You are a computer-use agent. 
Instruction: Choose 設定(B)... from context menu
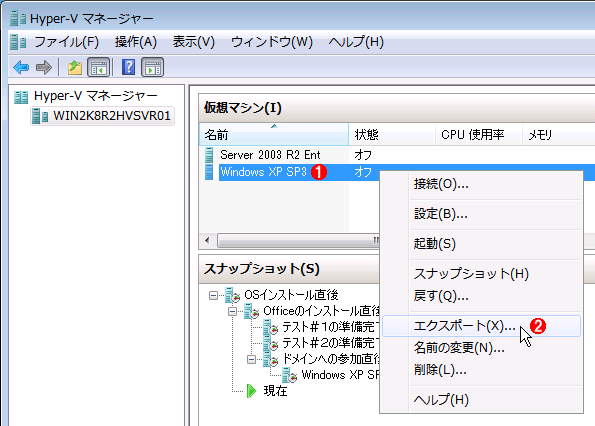click(482, 214)
